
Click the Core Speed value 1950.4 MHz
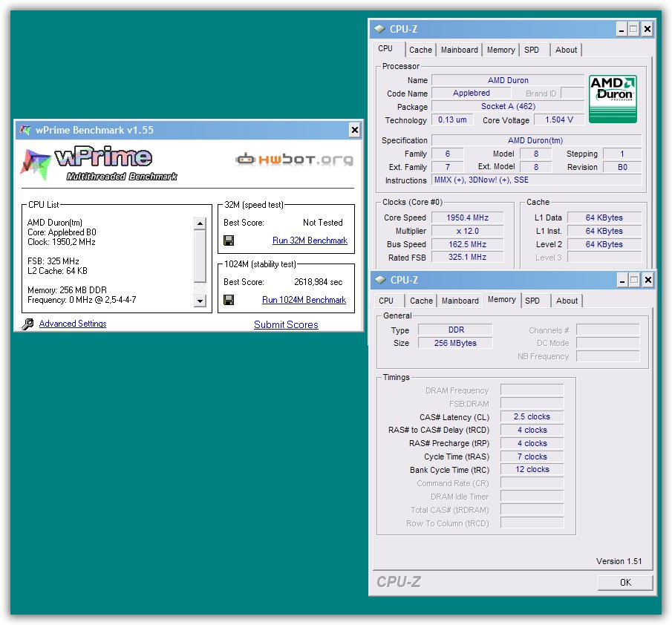tap(467, 217)
